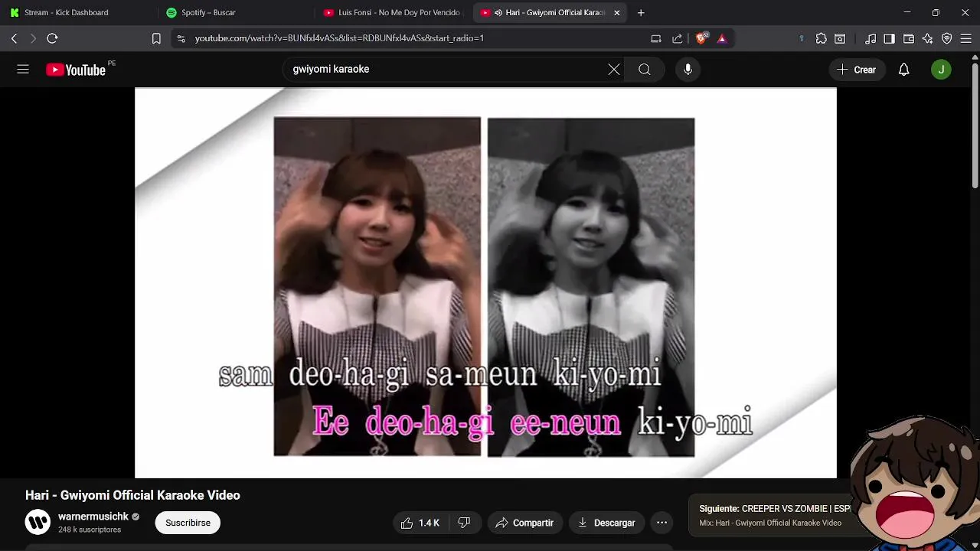Click the video player to pause
The height and width of the screenshot is (551, 980).
485,282
